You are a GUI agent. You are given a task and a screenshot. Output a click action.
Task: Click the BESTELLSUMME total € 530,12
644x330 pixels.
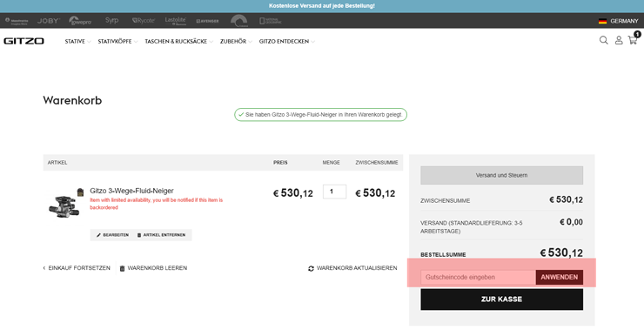561,253
